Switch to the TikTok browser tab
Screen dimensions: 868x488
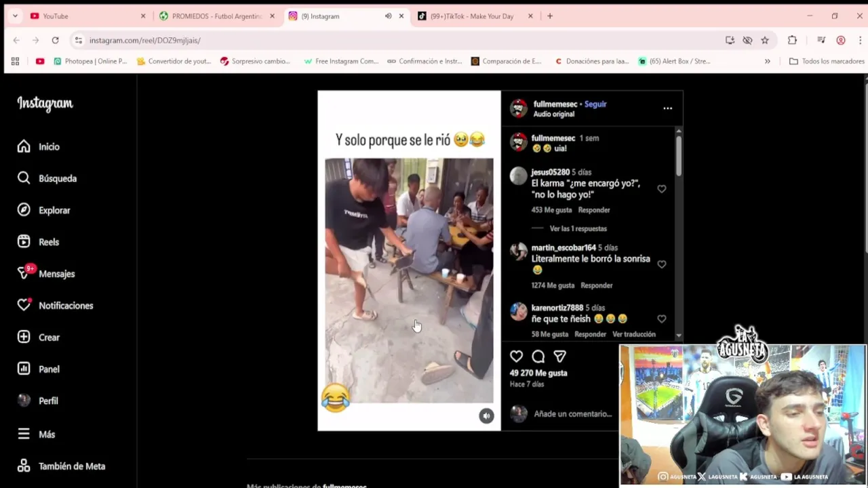[x=474, y=16]
